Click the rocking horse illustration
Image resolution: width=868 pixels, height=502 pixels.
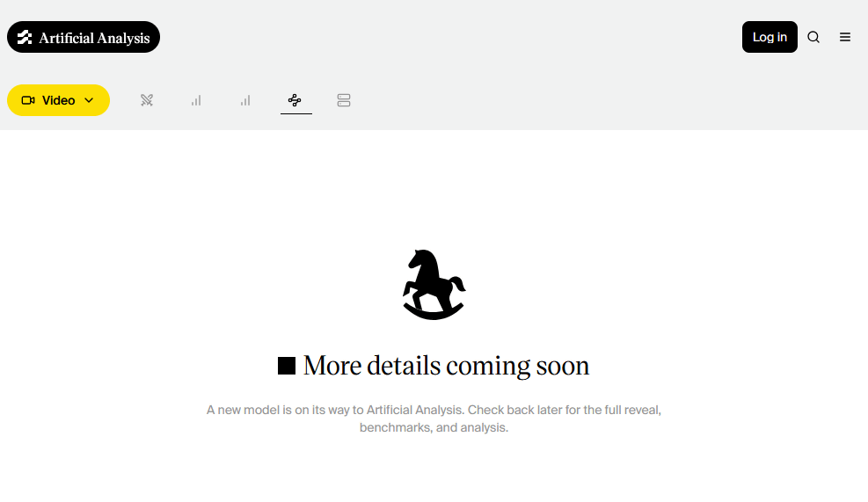point(434,285)
